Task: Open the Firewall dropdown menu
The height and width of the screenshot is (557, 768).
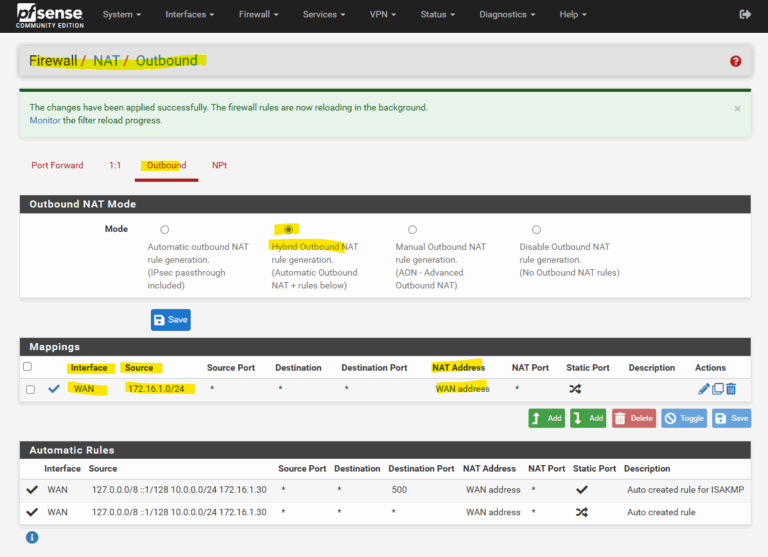Action: click(258, 15)
